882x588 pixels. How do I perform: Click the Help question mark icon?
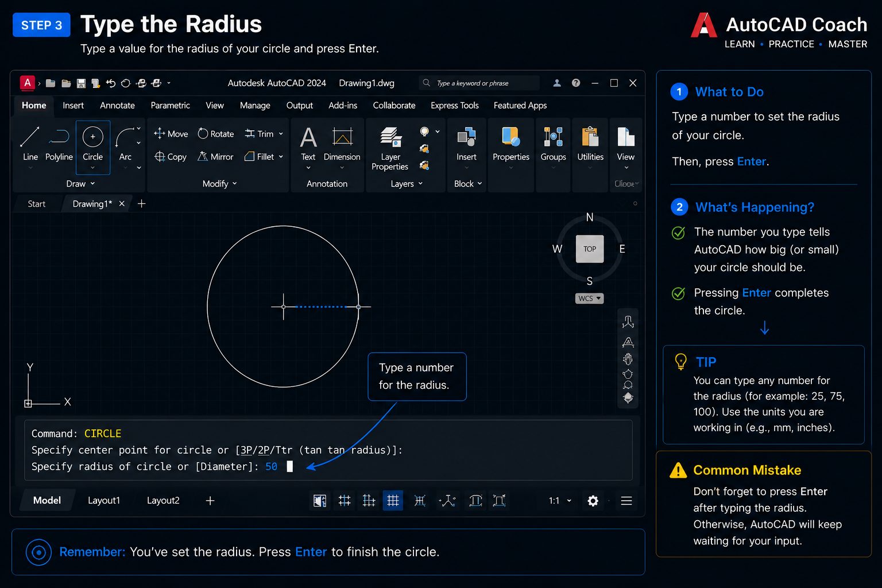pyautogui.click(x=576, y=83)
